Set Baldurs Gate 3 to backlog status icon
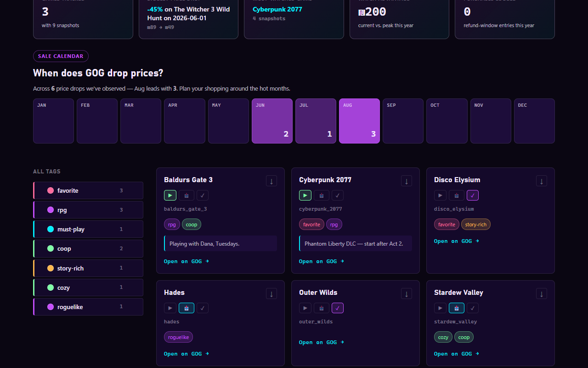 (187, 195)
